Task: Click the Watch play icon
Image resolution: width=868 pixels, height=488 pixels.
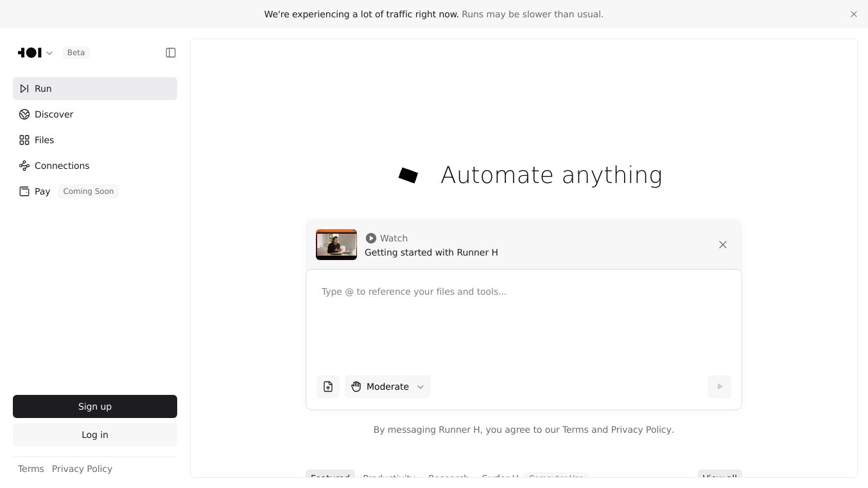Action: [371, 238]
